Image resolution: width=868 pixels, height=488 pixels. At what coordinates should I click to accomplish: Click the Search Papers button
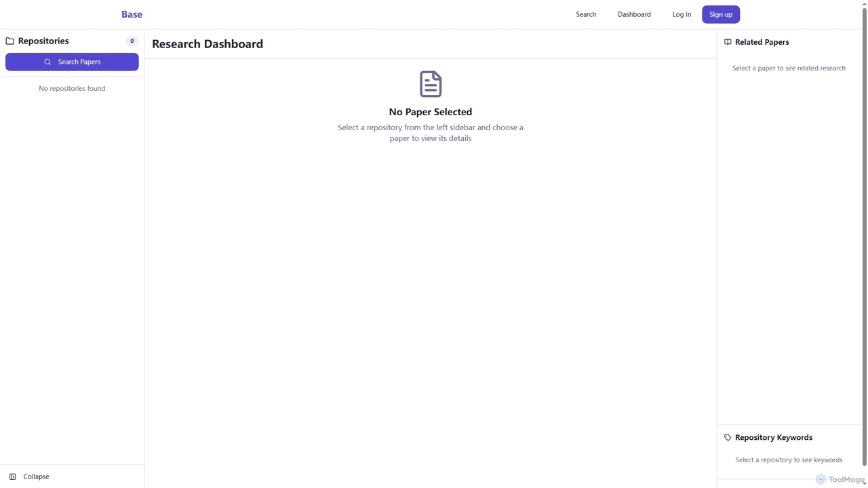coord(72,62)
